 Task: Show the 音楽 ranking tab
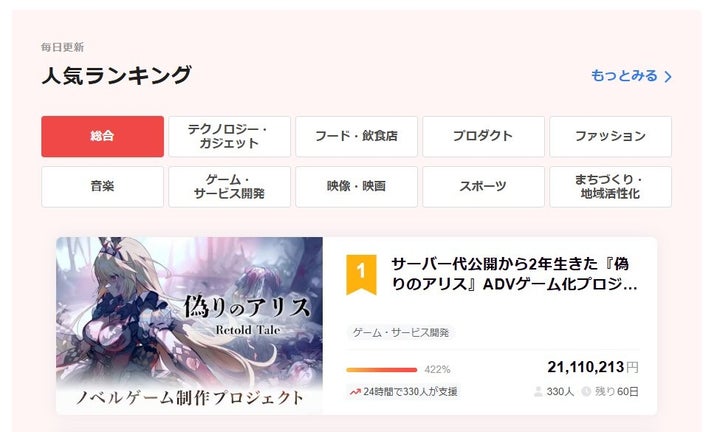coord(102,187)
